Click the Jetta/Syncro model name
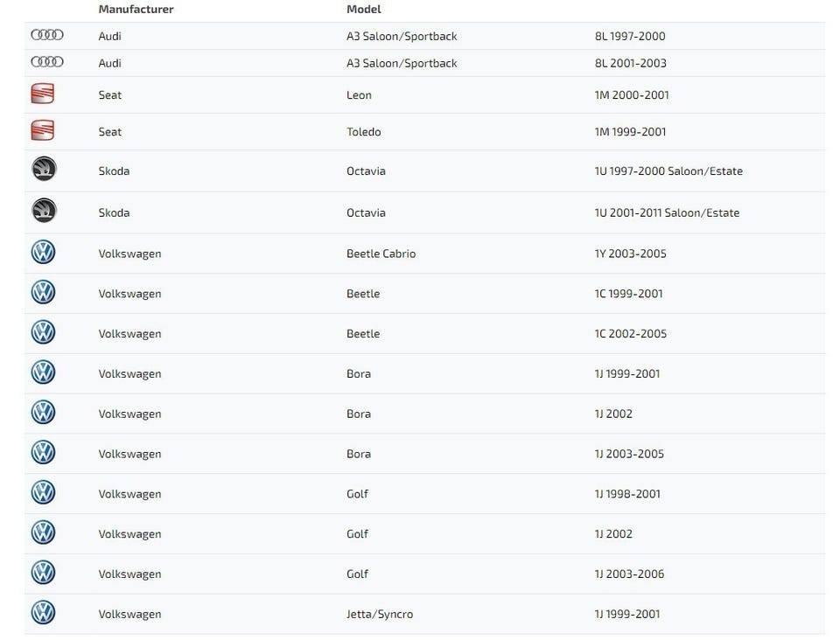Image resolution: width=840 pixels, height=640 pixels. click(380, 614)
